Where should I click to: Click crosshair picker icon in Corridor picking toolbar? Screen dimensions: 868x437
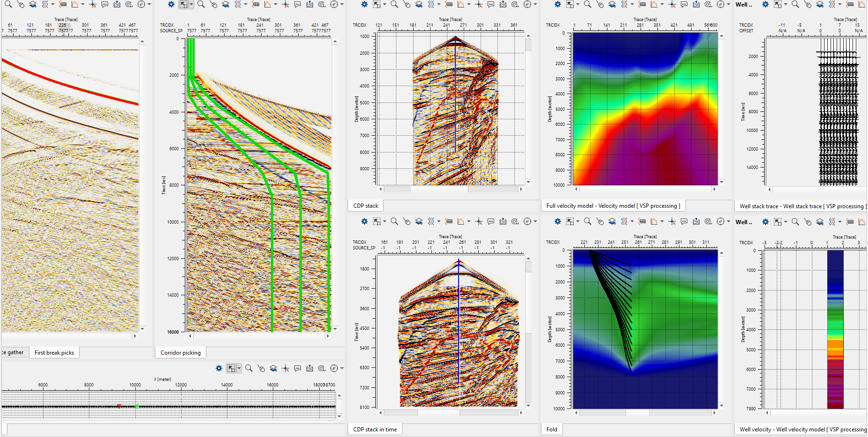(285, 4)
